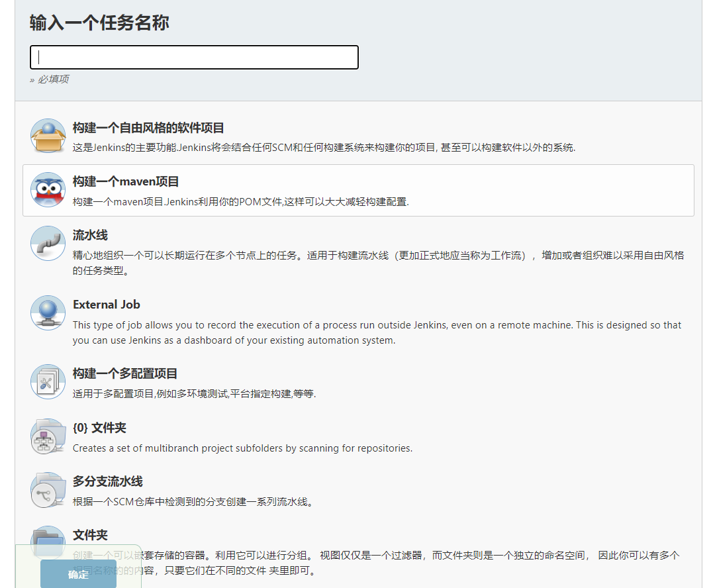Choose the plain 文件夹 title
Screen dimensions: 713x588
point(90,535)
